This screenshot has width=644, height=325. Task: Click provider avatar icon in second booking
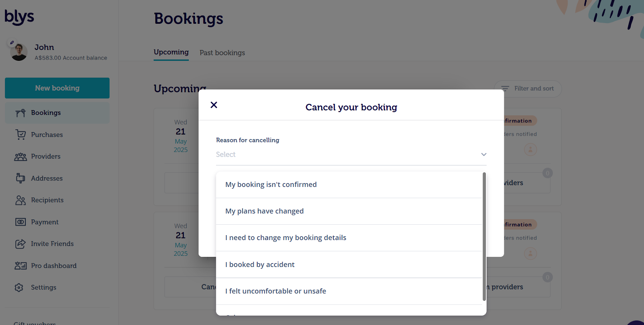click(530, 254)
